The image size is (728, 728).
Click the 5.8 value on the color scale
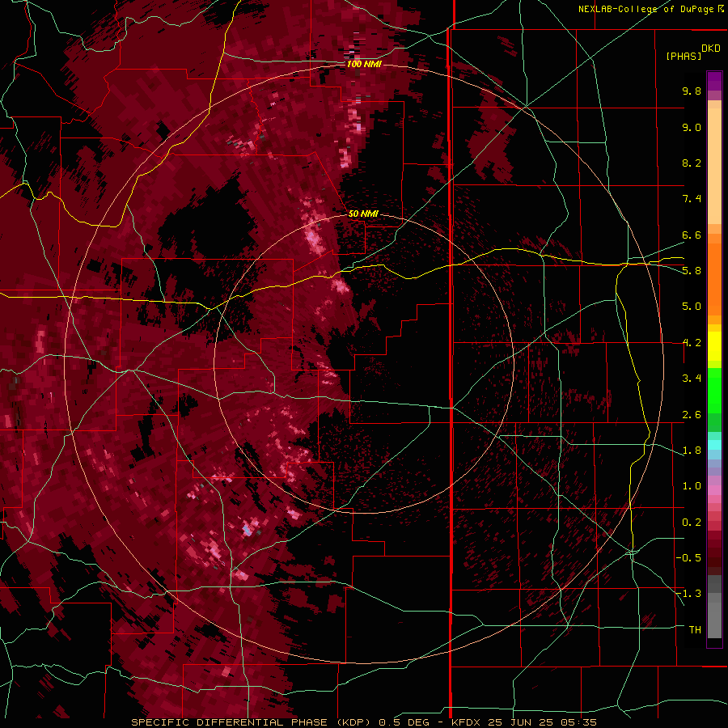click(692, 271)
